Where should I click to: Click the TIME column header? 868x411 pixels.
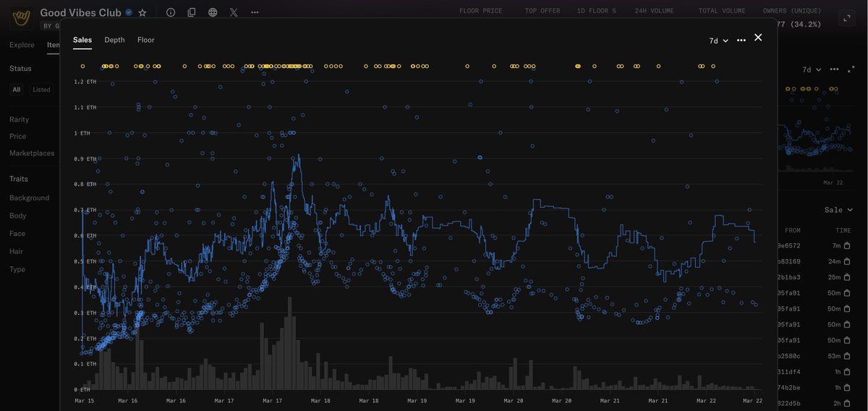[x=843, y=230]
